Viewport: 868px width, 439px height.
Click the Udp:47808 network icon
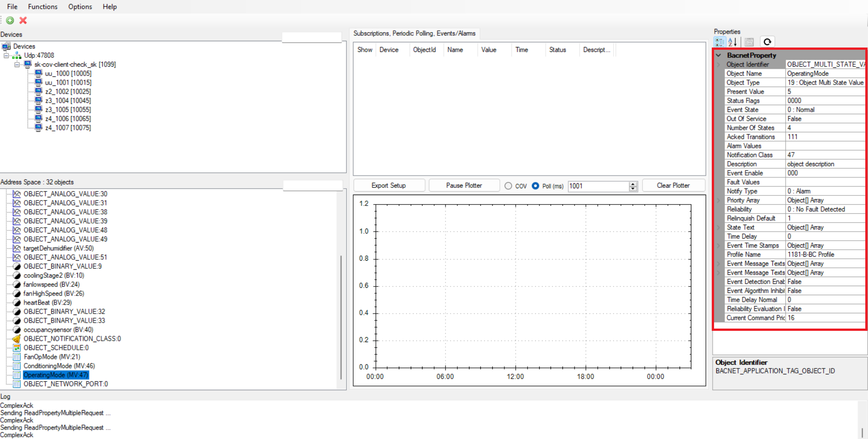[17, 55]
